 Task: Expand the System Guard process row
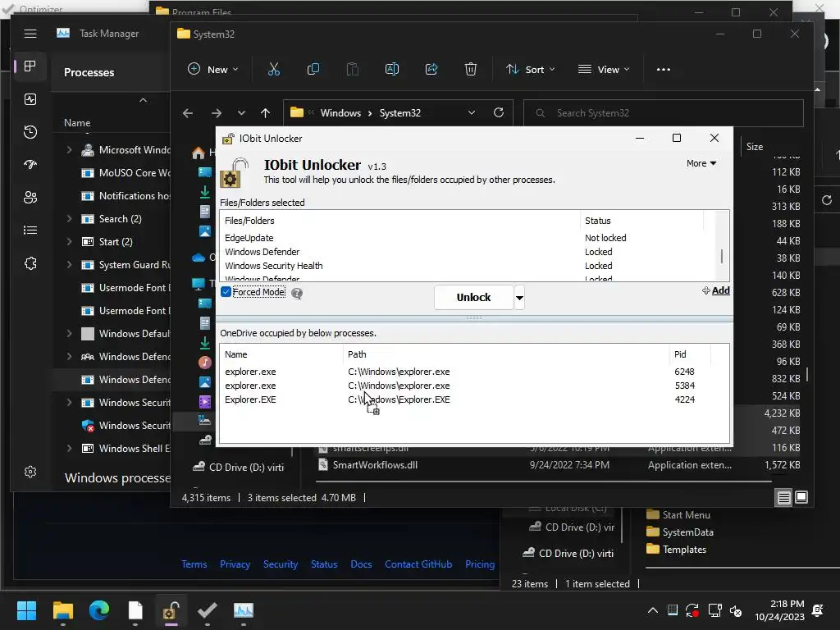click(69, 265)
